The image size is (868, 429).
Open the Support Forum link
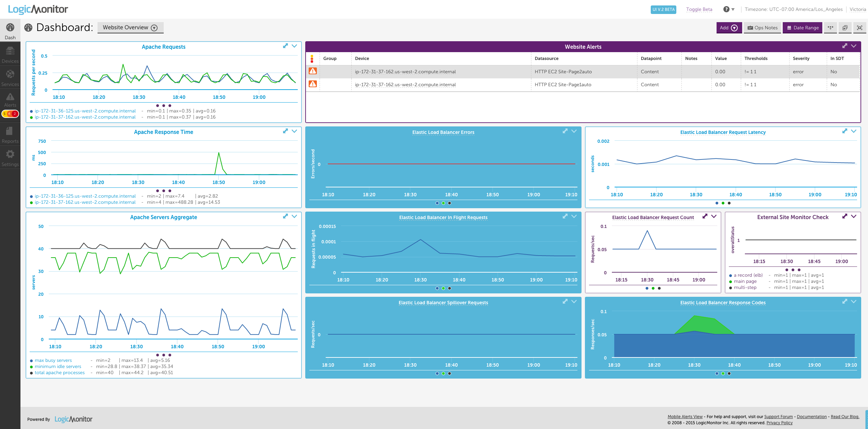[x=778, y=417]
